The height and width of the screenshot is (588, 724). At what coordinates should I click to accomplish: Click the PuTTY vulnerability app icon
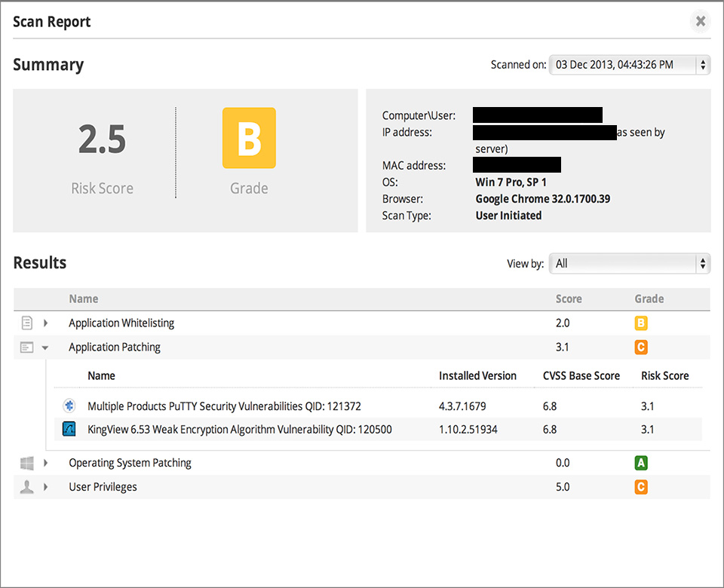point(69,406)
